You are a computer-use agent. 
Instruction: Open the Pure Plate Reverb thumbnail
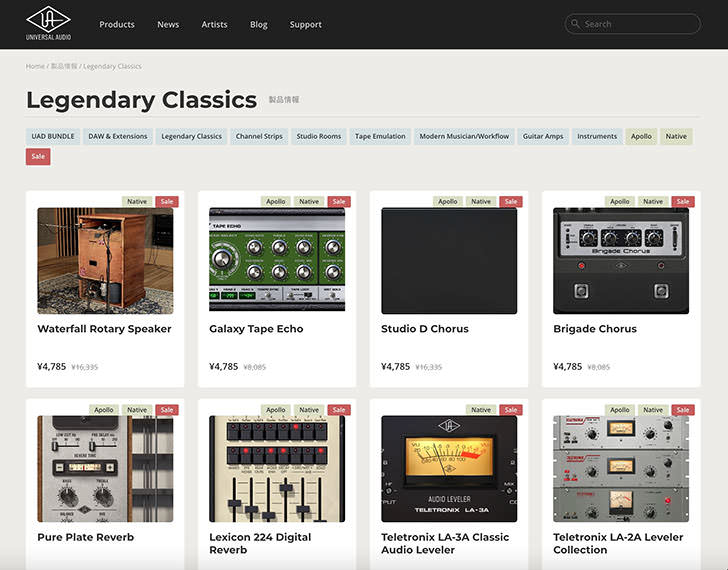coord(105,469)
